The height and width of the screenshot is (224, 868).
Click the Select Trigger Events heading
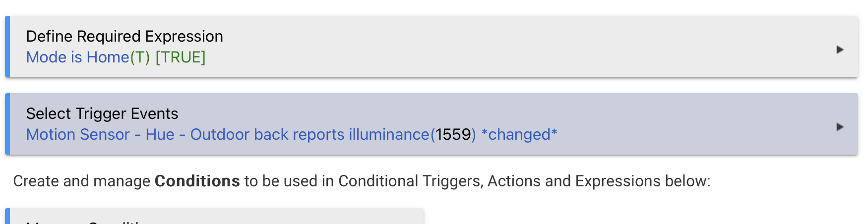tap(102, 113)
